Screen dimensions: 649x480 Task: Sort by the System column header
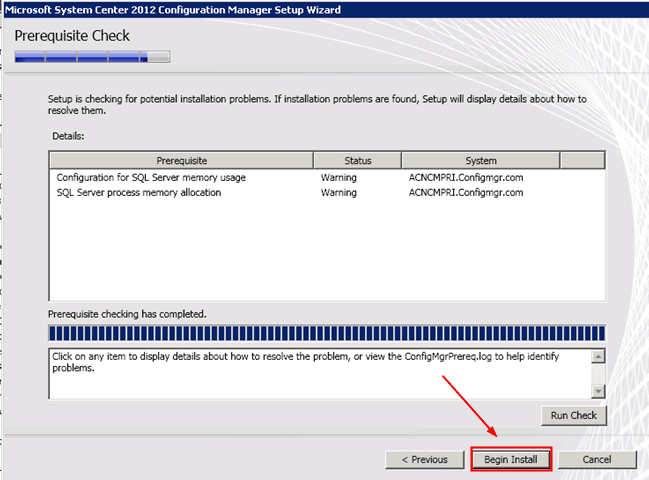(481, 161)
